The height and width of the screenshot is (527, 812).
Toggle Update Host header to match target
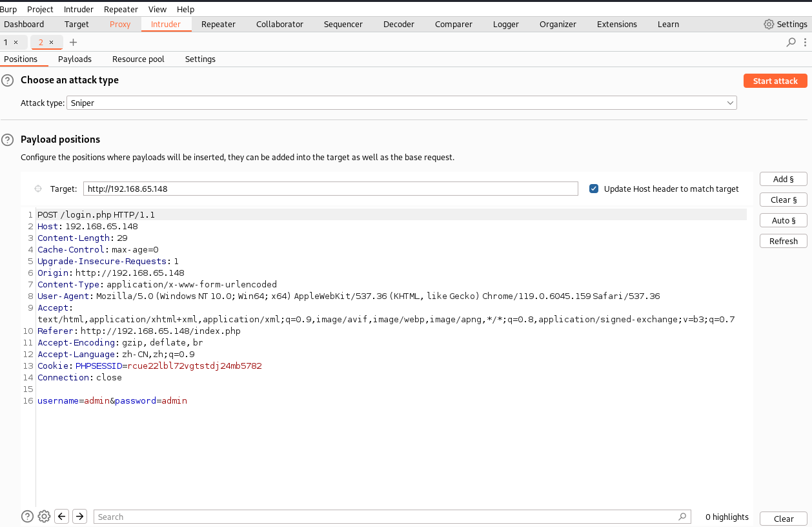click(594, 189)
